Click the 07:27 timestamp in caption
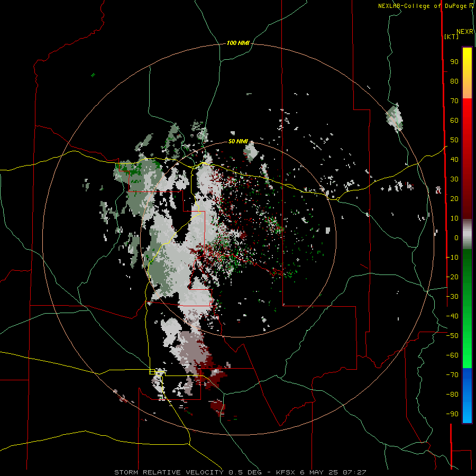The height and width of the screenshot is (476, 476). click(x=354, y=472)
